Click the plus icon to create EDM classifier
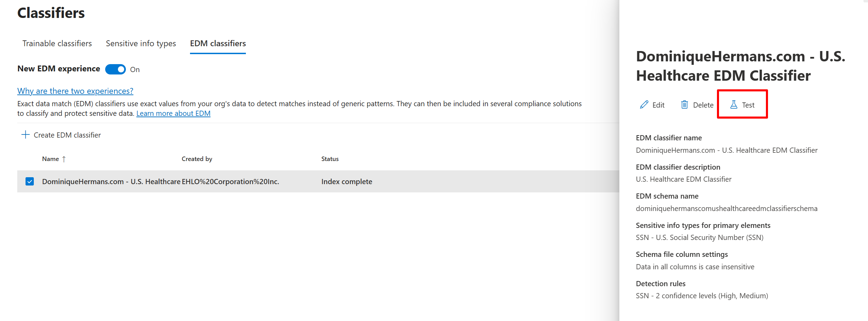The height and width of the screenshot is (321, 868). point(26,134)
